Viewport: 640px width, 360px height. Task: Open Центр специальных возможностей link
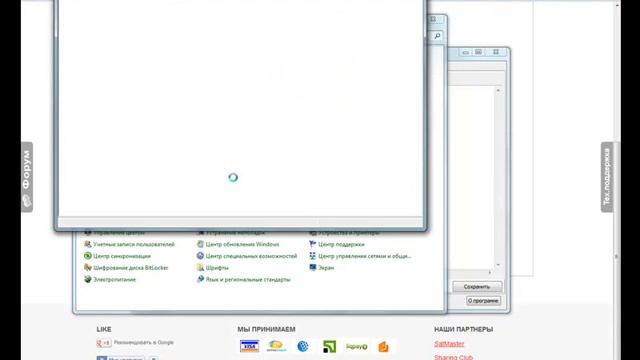pyautogui.click(x=251, y=256)
